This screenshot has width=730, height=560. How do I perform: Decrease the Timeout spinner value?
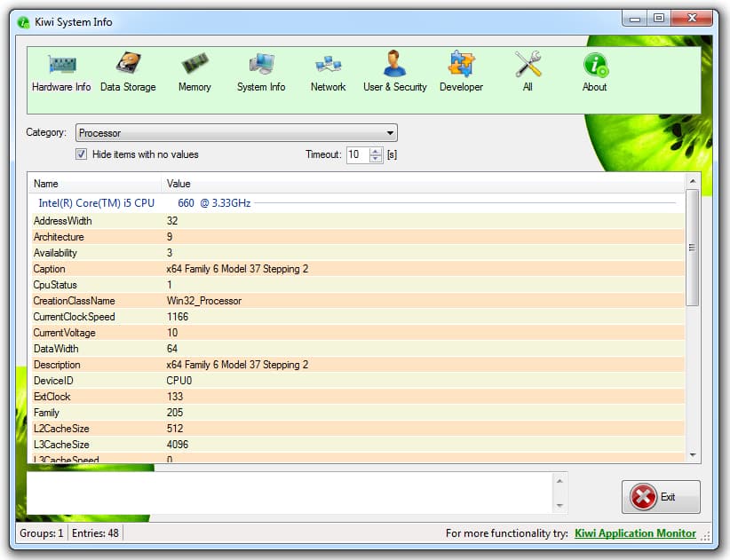(x=376, y=159)
